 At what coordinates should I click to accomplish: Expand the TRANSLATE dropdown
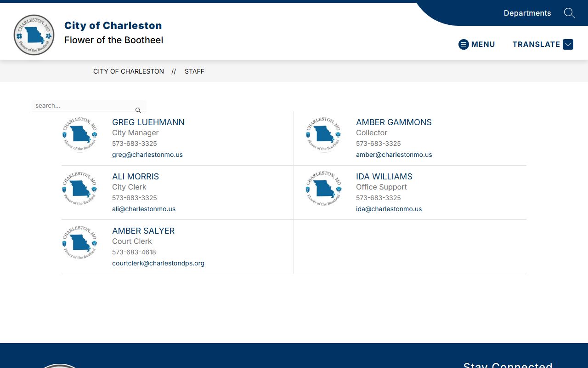[543, 44]
